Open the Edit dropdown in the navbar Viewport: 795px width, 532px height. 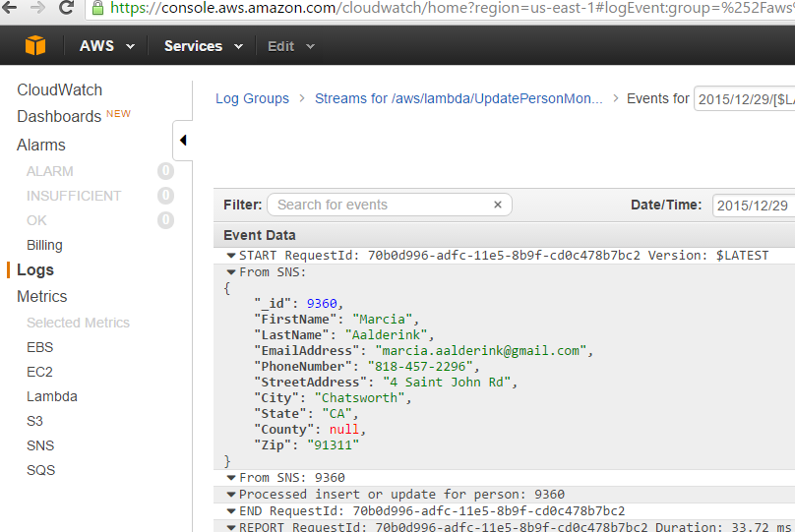[x=291, y=46]
